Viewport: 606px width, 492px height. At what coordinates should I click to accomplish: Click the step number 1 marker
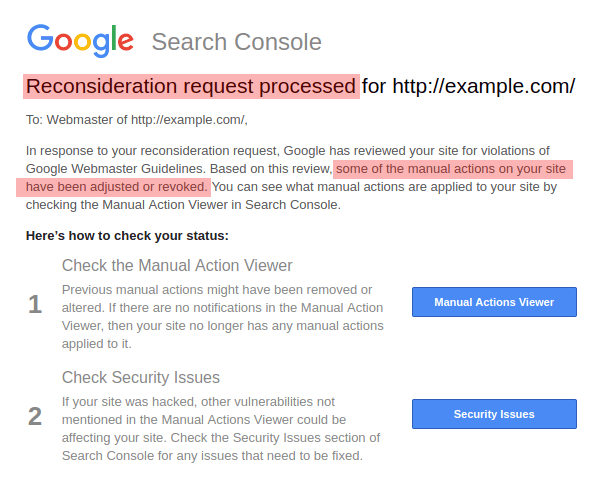pyautogui.click(x=35, y=304)
